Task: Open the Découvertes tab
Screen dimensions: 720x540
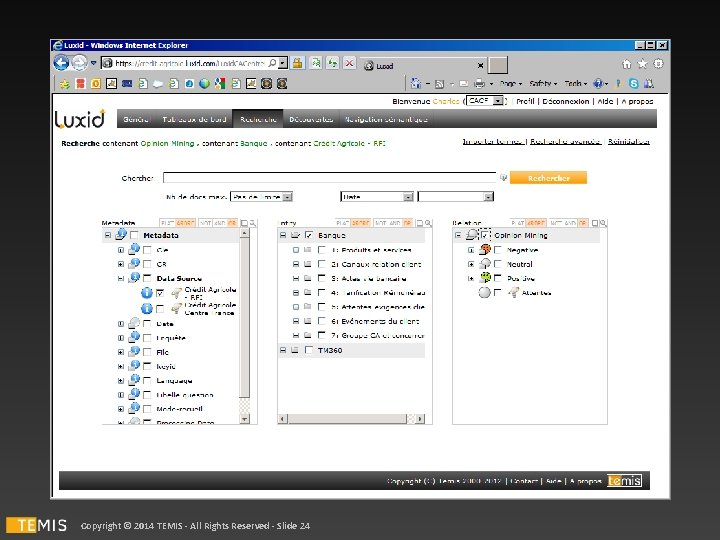Action: click(311, 119)
